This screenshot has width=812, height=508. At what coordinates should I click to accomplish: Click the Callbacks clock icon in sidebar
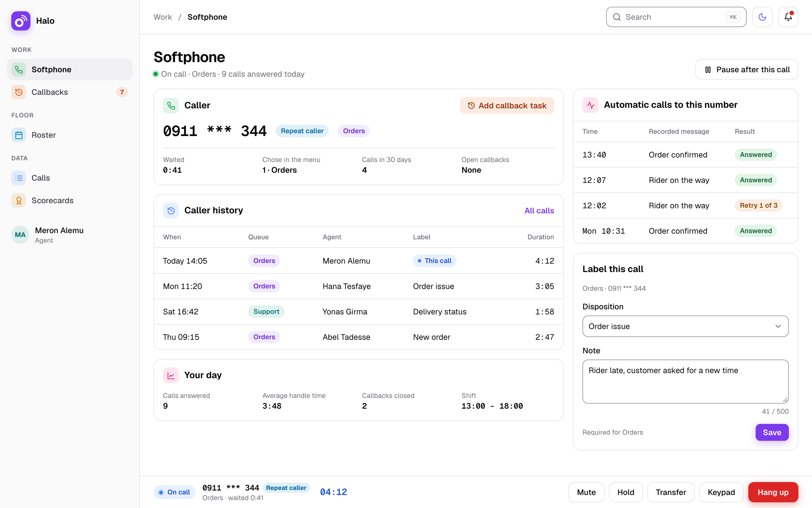19,92
